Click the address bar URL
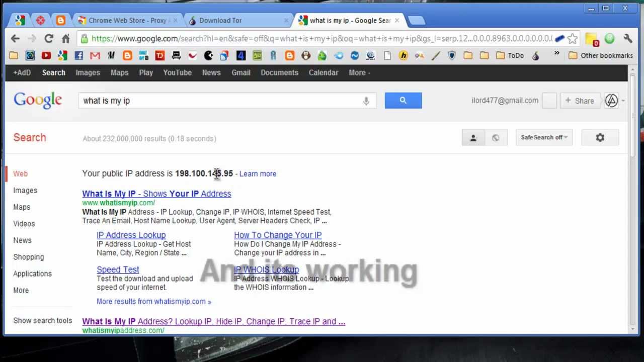This screenshot has height=362, width=644. [321, 39]
